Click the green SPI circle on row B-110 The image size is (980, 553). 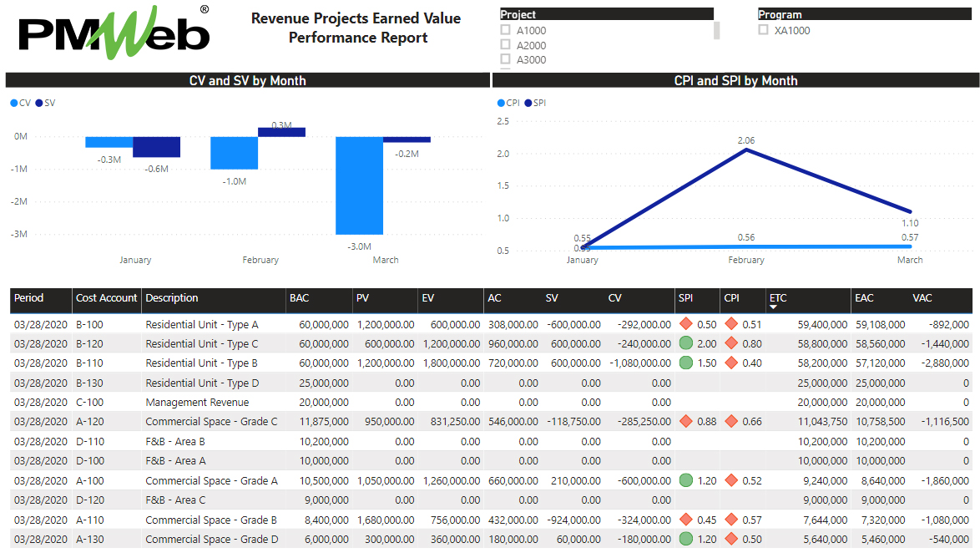click(684, 360)
